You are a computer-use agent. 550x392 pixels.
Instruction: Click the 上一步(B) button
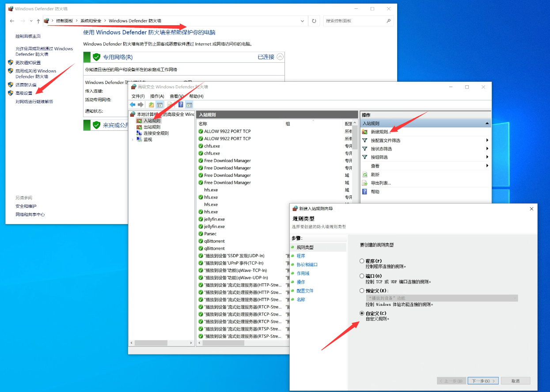click(451, 381)
